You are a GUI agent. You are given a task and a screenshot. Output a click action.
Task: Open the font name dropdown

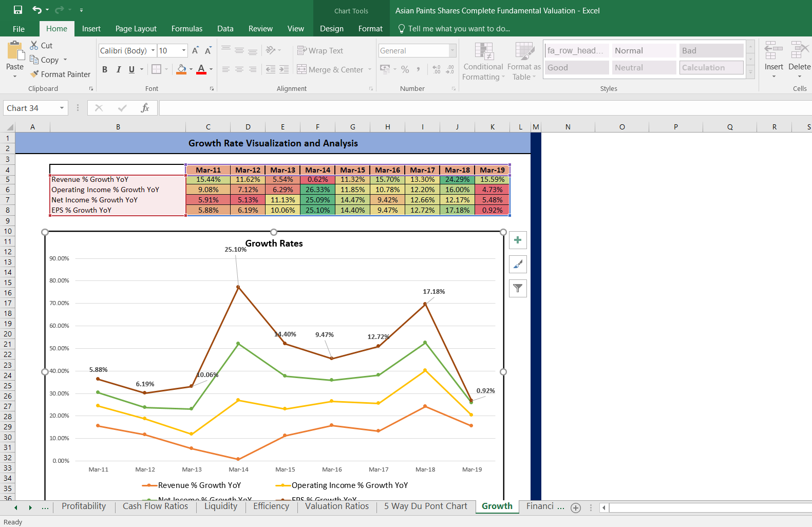[x=153, y=50]
